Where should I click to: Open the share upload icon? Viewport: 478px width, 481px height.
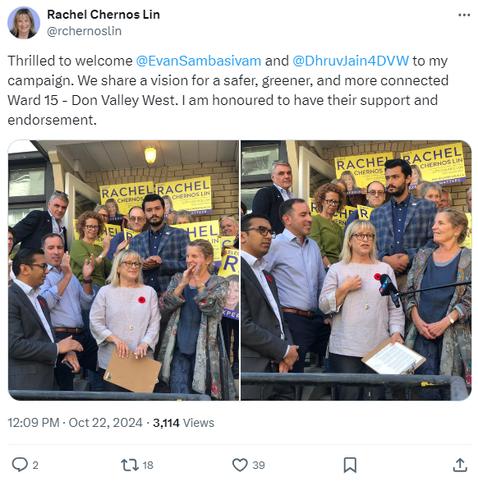click(460, 465)
